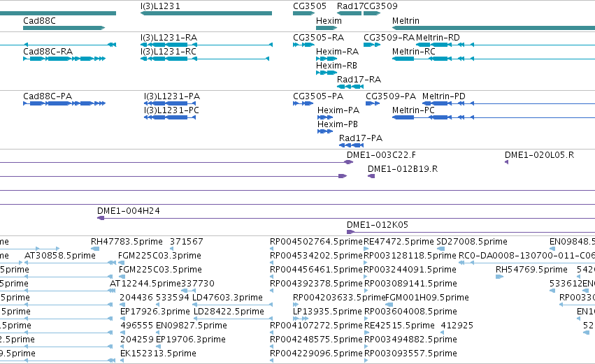Image resolution: width=595 pixels, height=364 pixels.
Task: Select the RP004502764.5prime EST label
Action: click(317, 242)
